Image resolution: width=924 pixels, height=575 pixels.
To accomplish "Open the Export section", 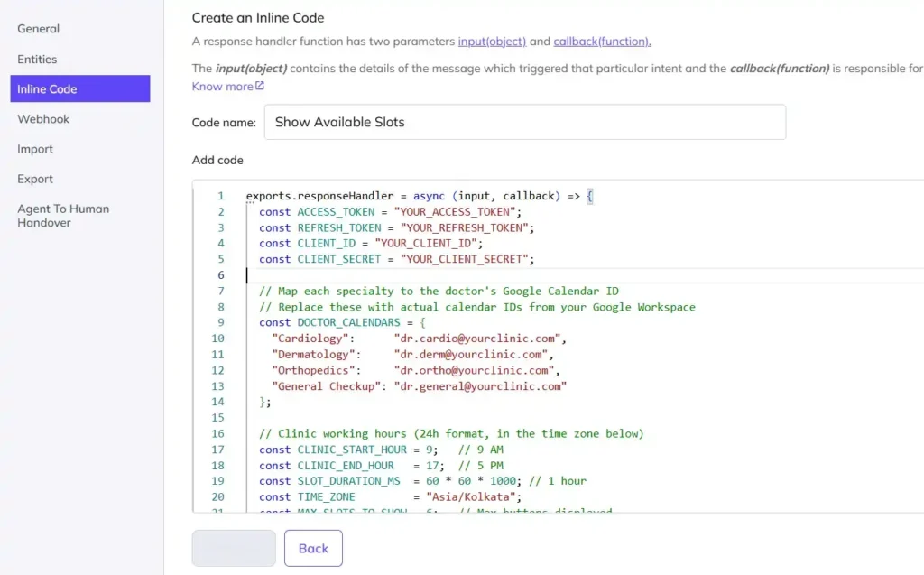I will (x=34, y=179).
